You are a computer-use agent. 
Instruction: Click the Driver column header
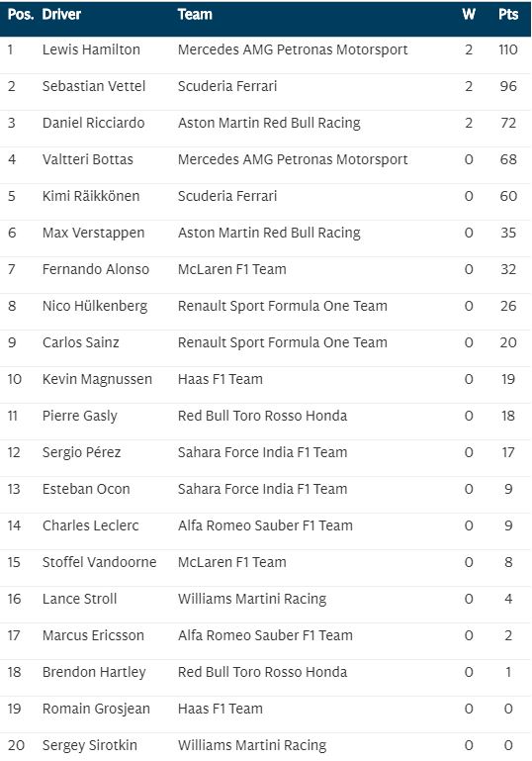[x=61, y=15]
